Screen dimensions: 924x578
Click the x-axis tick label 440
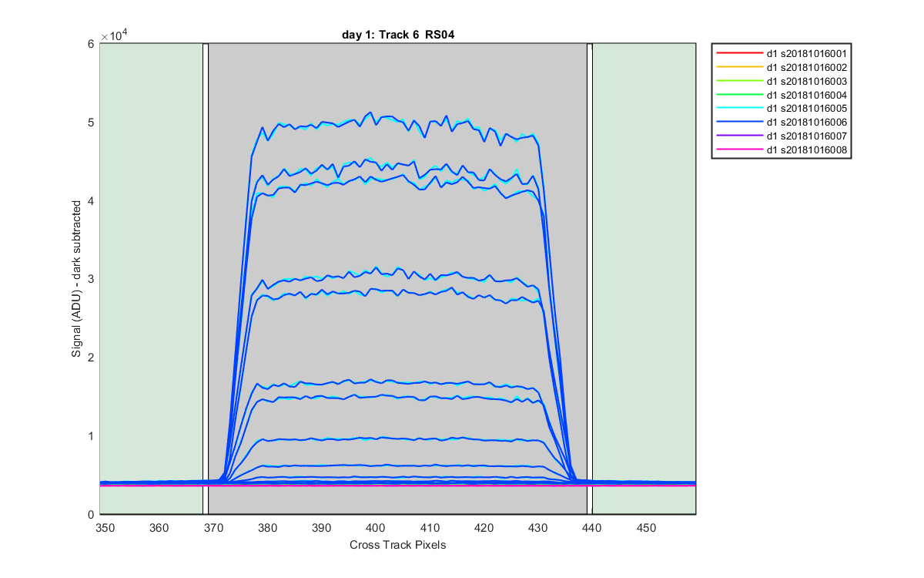click(x=591, y=528)
